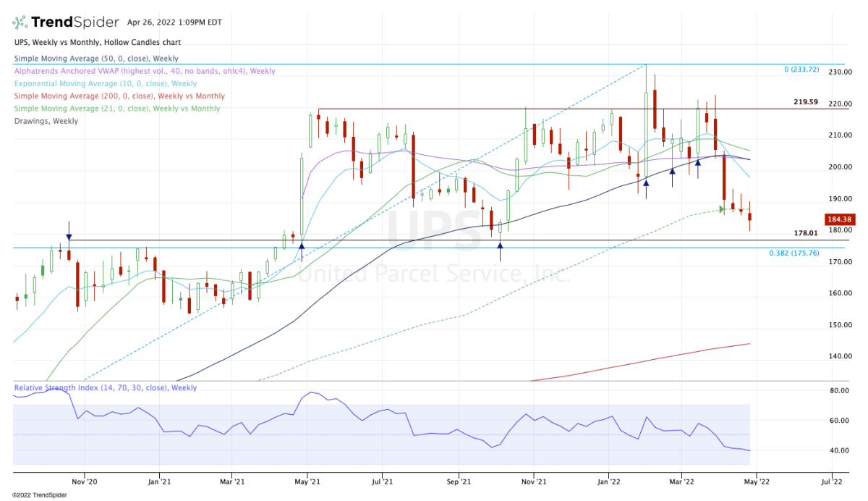Screen dimensions: 868x501
Task: Select the Simple Moving Average (21) legend entry
Action: [x=117, y=109]
